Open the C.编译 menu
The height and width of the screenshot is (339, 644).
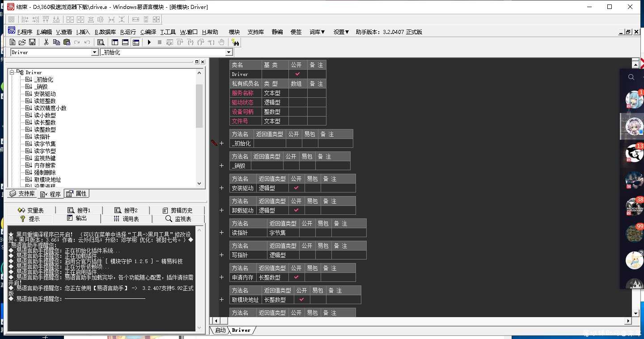pos(148,32)
